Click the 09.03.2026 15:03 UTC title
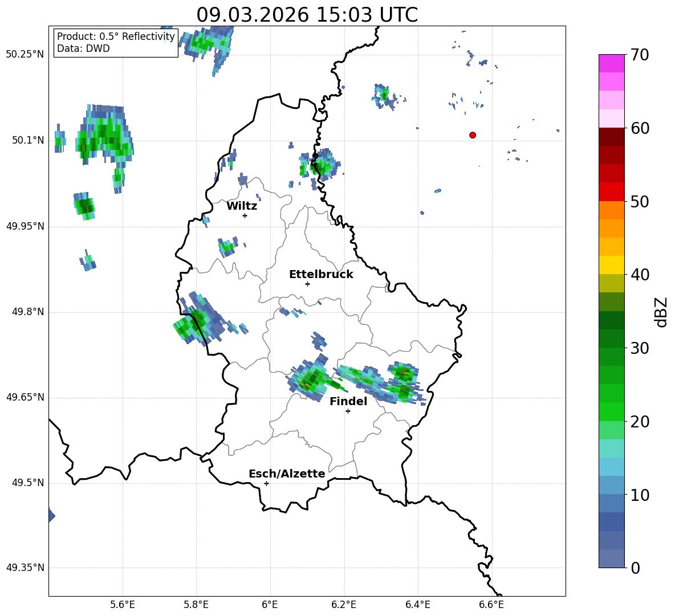The height and width of the screenshot is (616, 675). (x=307, y=15)
